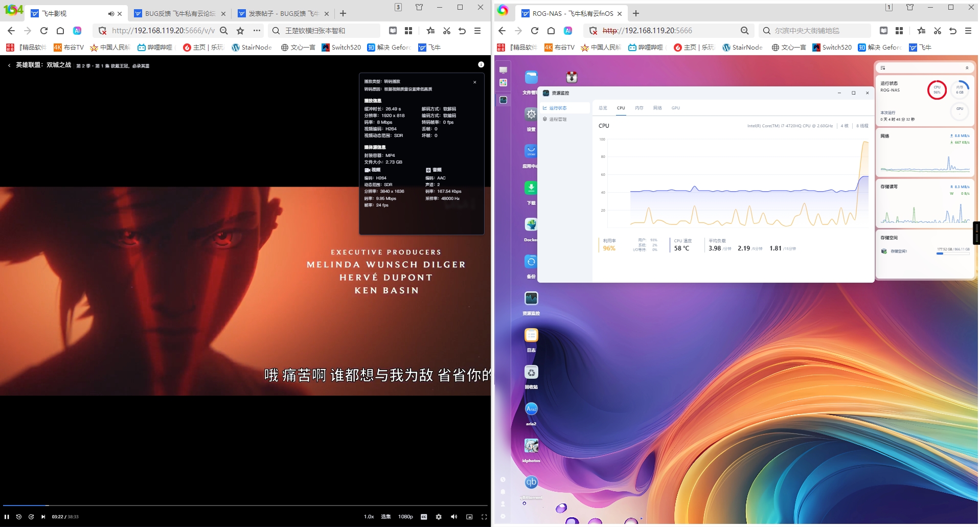Switch to the GPU tab

tap(676, 108)
